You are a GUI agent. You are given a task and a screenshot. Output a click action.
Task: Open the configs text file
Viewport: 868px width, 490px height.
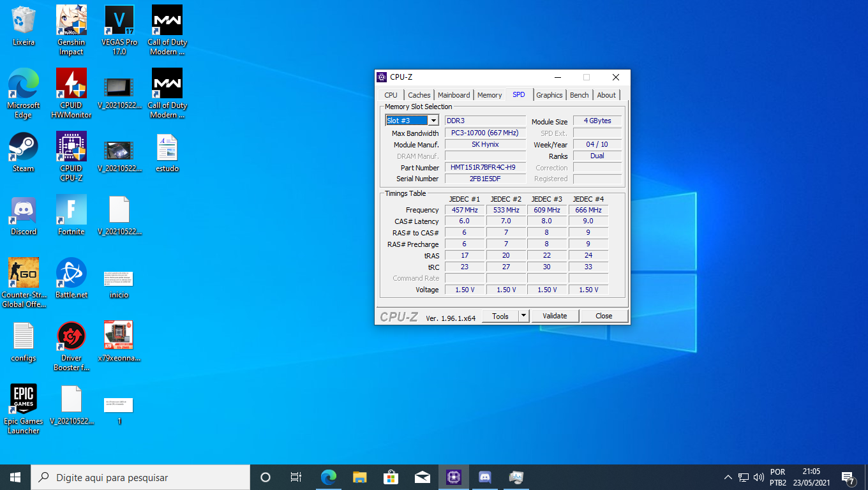[24, 341]
